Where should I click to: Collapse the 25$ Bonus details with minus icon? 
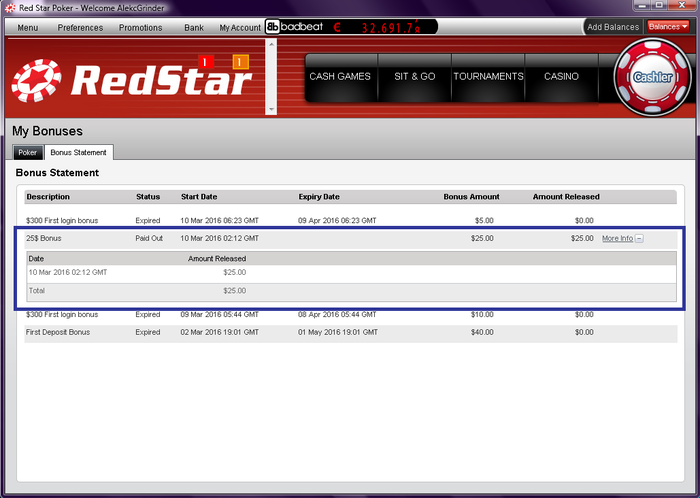pyautogui.click(x=639, y=239)
